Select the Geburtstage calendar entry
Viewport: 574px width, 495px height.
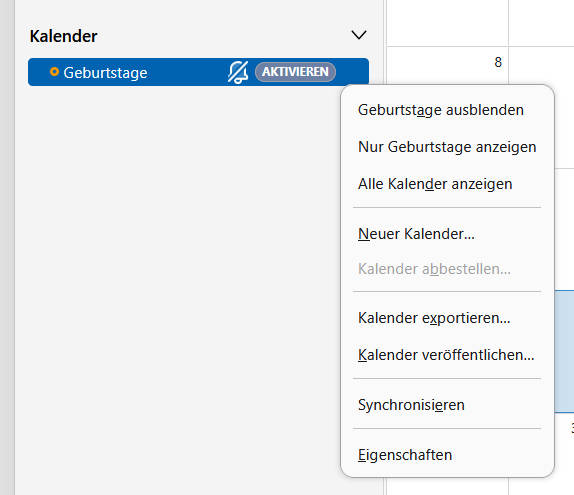tap(198, 72)
